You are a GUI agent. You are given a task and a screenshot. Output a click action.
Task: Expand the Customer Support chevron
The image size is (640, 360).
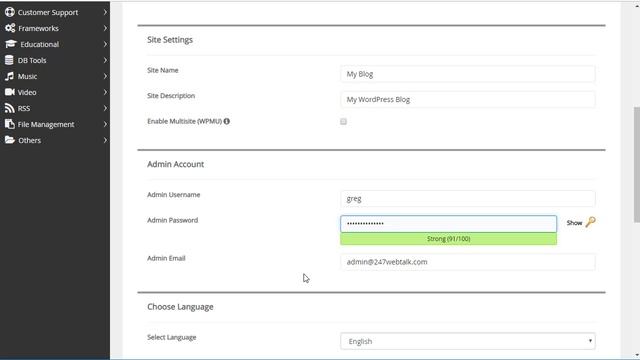(x=105, y=12)
